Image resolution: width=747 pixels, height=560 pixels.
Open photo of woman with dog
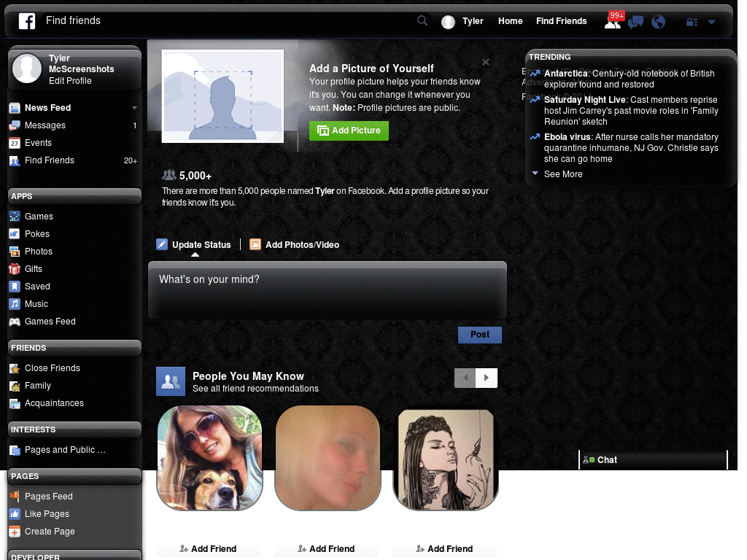pos(209,458)
